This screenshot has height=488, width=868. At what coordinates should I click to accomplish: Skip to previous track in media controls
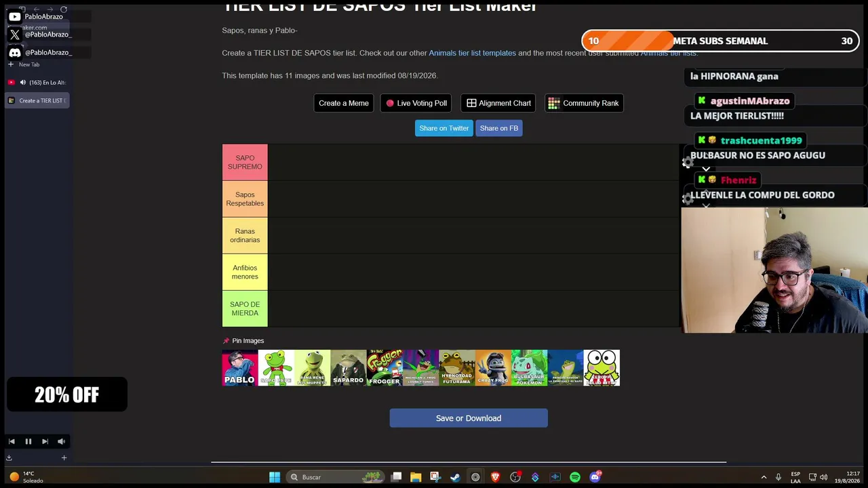pos(12,441)
